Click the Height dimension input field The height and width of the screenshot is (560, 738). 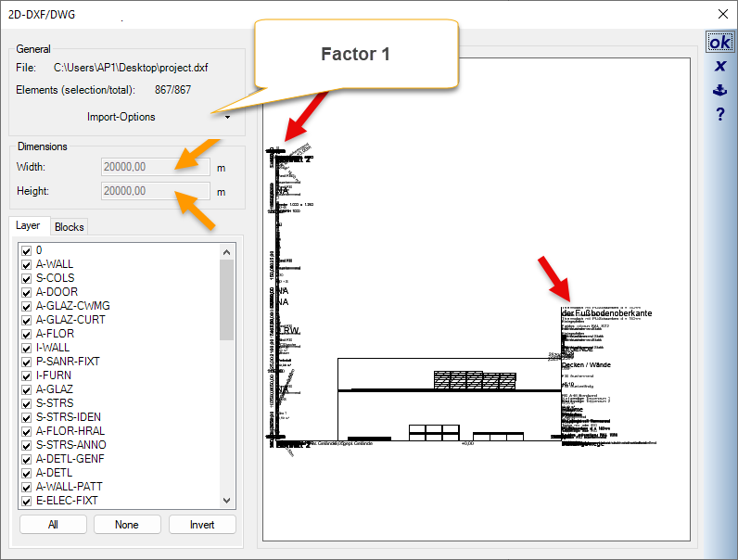coord(156,192)
